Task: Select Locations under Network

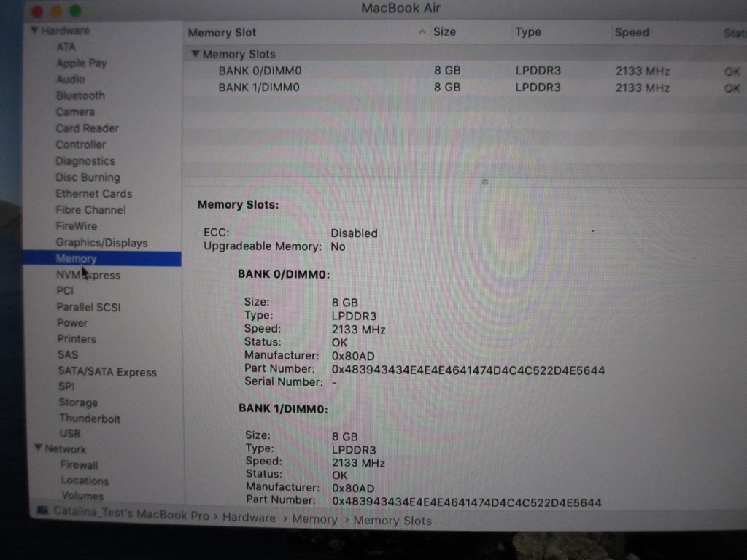Action: 85,481
